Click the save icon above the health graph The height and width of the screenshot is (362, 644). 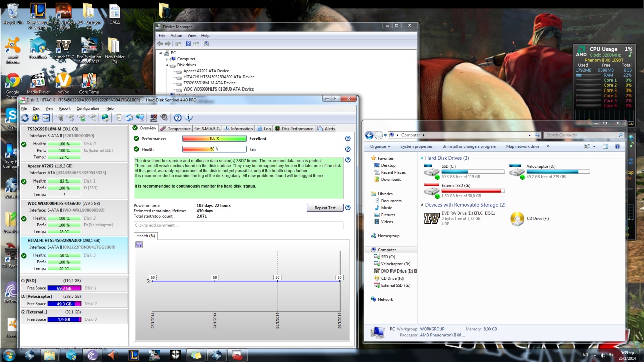[139, 244]
